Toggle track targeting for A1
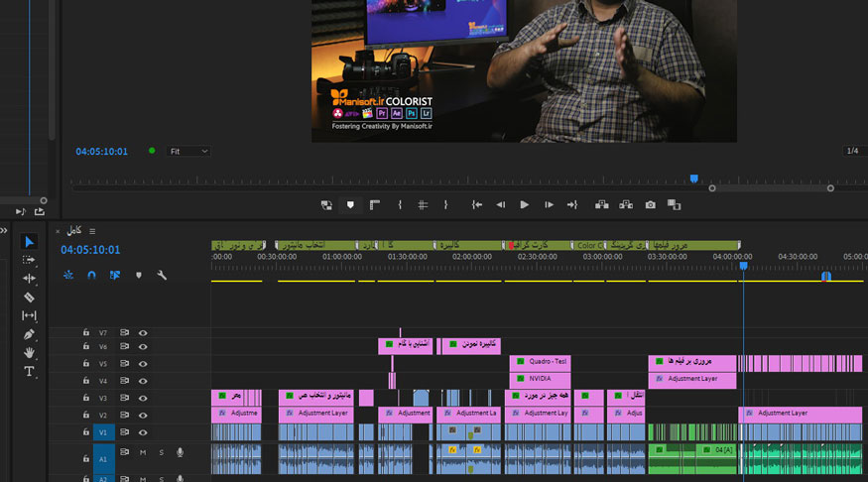The image size is (868, 482). [103, 459]
